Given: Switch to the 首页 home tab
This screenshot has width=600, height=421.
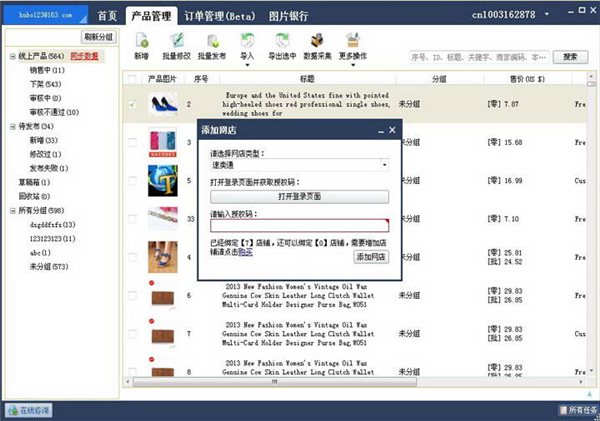Looking at the screenshot, I should coord(107,16).
